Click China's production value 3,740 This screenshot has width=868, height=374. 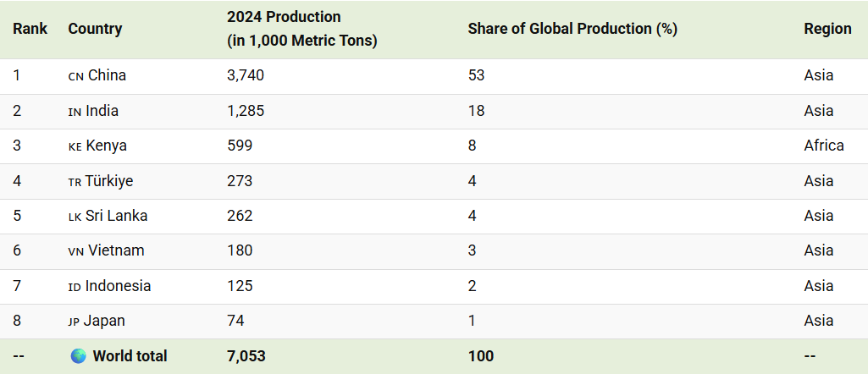[246, 75]
